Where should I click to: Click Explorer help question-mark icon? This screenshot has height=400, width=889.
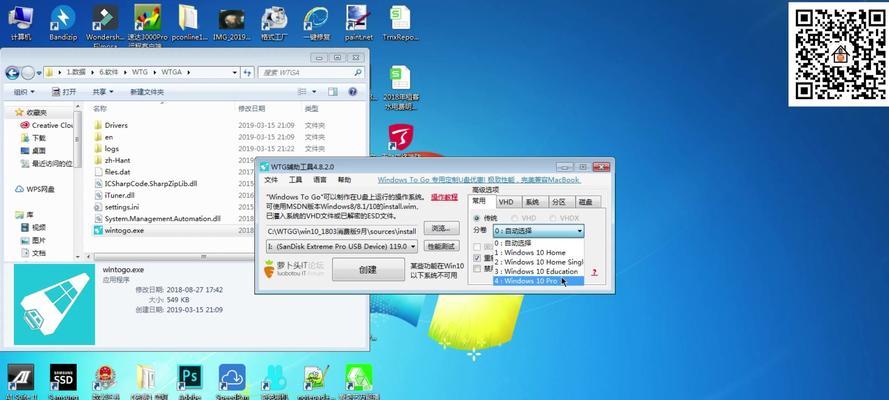tap(352, 91)
